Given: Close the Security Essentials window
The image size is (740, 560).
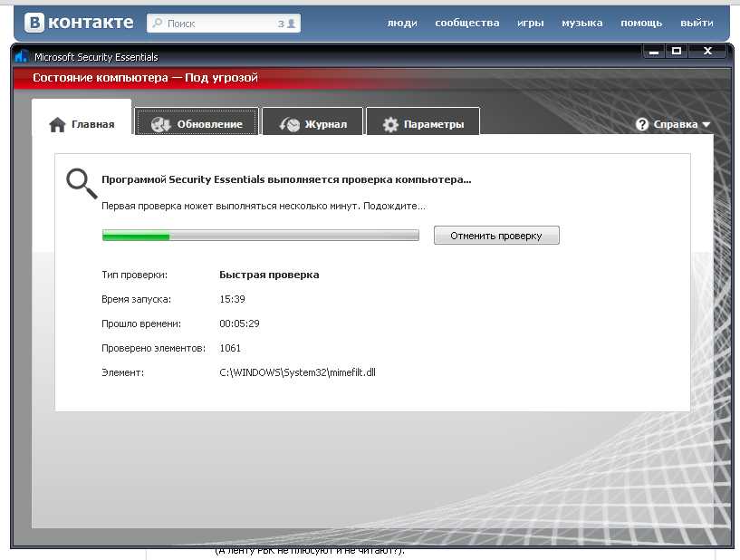Looking at the screenshot, I should point(707,51).
